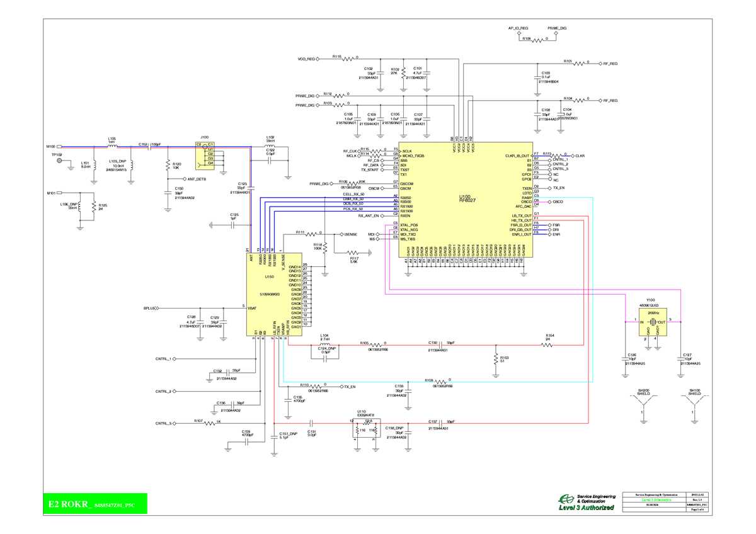Select resistor R153 symbol
The height and width of the screenshot is (534, 756).
(495, 359)
